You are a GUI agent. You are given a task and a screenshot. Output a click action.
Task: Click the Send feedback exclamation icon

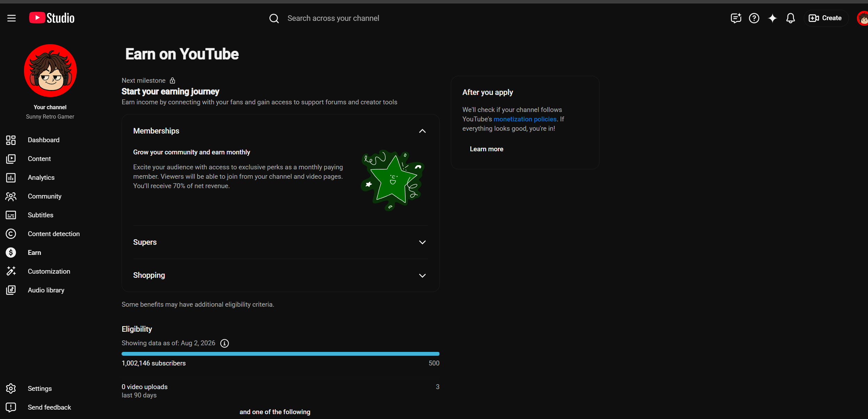[x=11, y=408]
